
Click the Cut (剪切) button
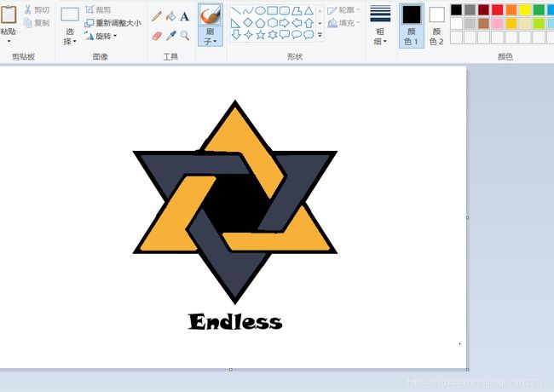point(37,9)
